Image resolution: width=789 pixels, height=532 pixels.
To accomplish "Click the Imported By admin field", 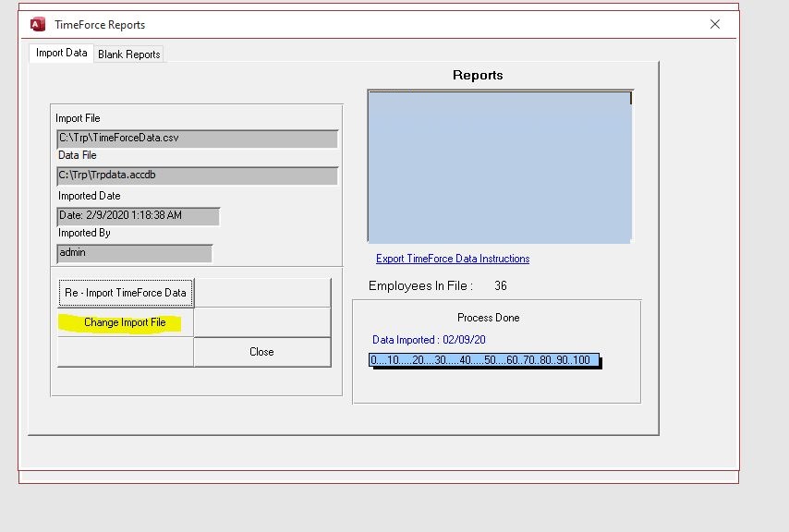I will pos(134,253).
